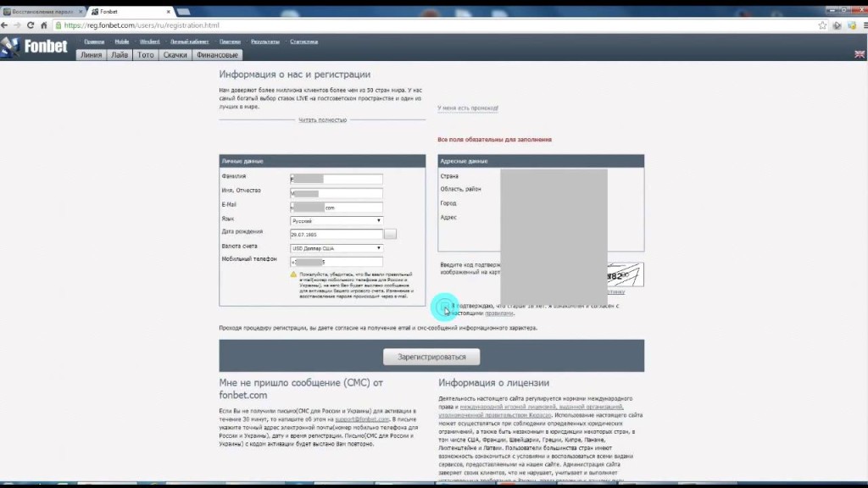Click the Правила top link
The image size is (868, 488).
pyautogui.click(x=94, y=42)
